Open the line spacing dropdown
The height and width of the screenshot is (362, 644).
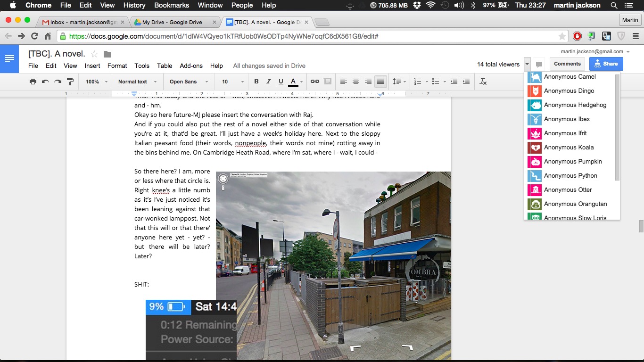click(399, 82)
